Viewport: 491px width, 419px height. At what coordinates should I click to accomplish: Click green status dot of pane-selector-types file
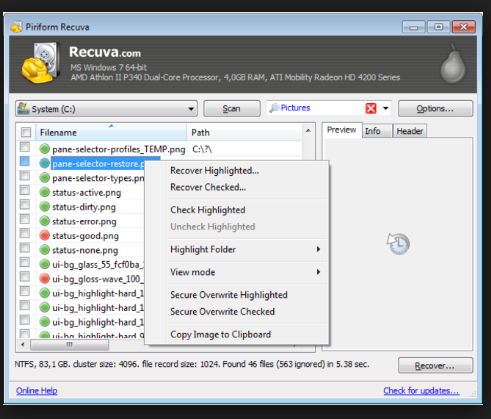pos(44,178)
